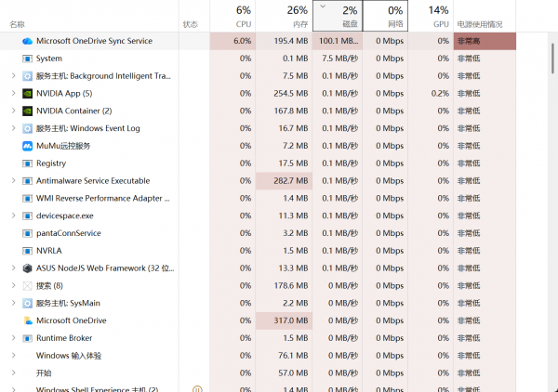Viewport: 558px width, 392px height.
Task: Click the Microsoft OneDrive folder icon
Action: pos(27,320)
